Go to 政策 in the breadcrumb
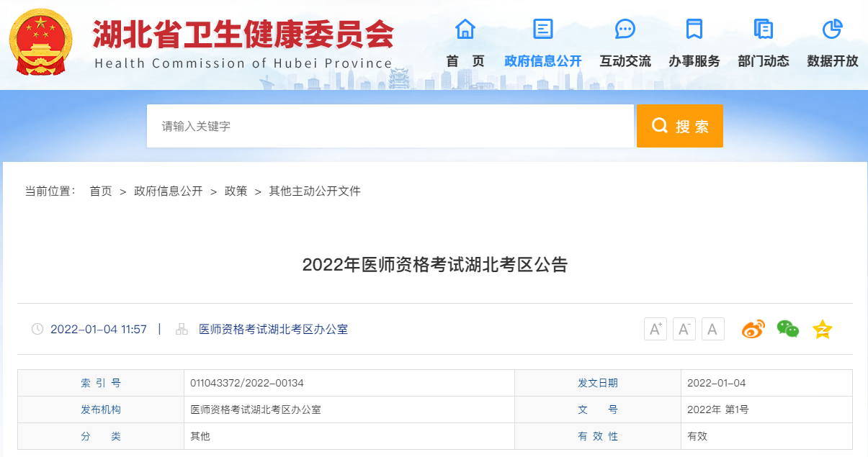Image resolution: width=868 pixels, height=457 pixels. tap(236, 191)
